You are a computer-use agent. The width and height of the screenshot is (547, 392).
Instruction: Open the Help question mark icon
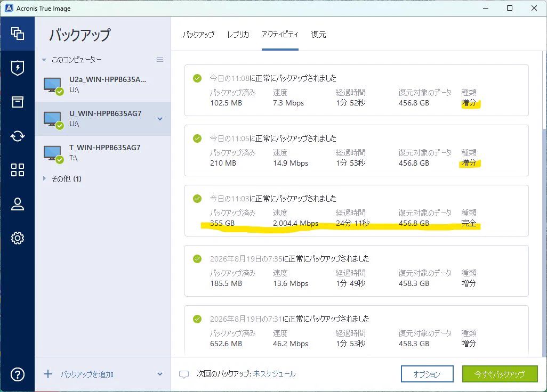click(x=18, y=374)
